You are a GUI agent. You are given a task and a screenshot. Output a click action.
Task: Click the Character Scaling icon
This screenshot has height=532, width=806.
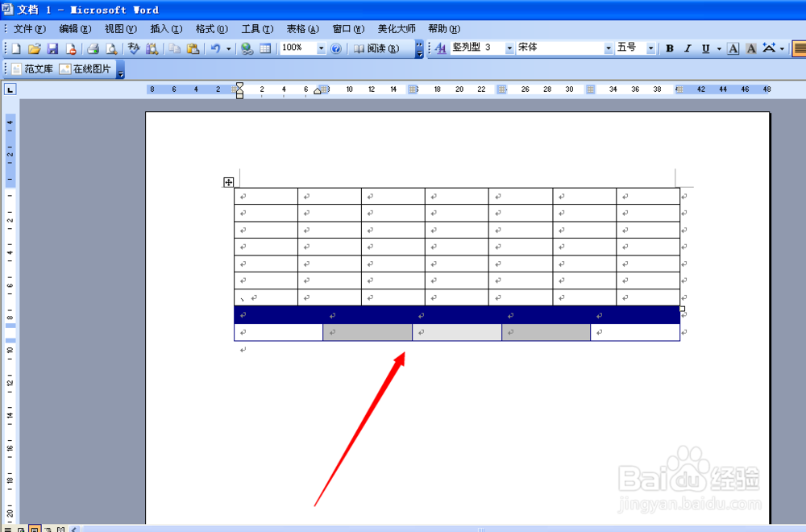pyautogui.click(x=769, y=49)
